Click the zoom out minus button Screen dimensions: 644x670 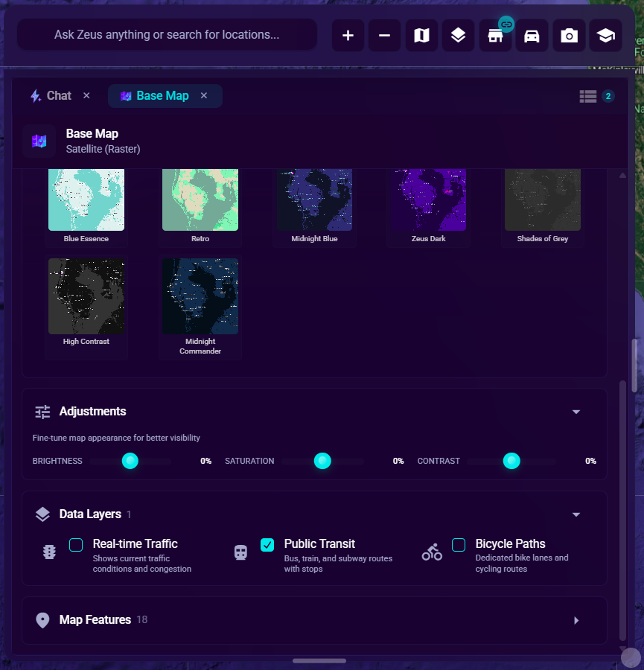pyautogui.click(x=385, y=36)
